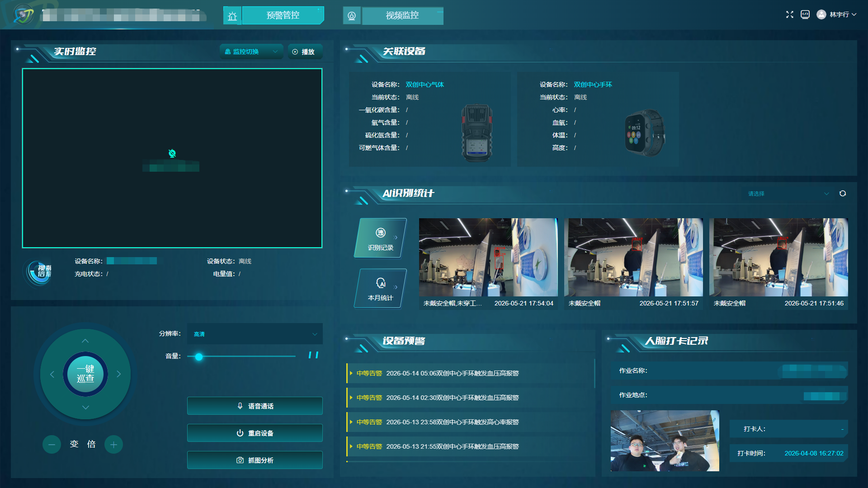Click the 抓图分析 button
This screenshot has height=488, width=868.
(255, 460)
